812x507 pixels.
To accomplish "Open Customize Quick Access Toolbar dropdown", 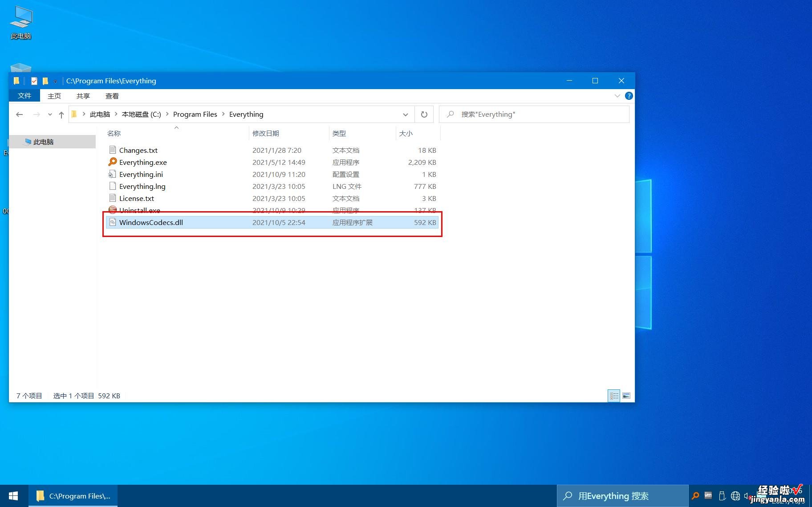I will point(55,81).
